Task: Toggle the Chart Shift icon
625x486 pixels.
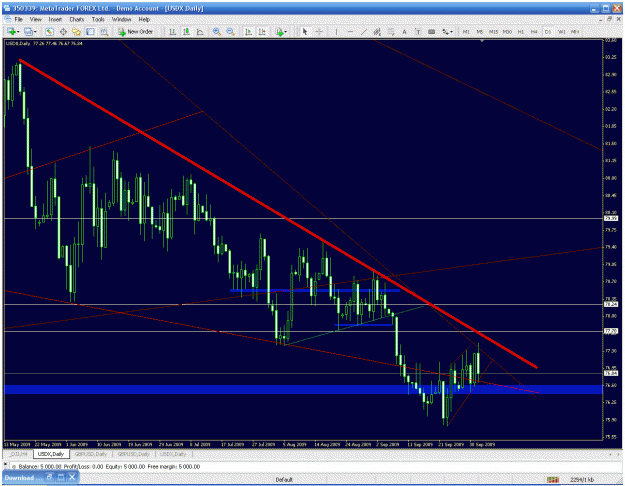Action: point(262,31)
